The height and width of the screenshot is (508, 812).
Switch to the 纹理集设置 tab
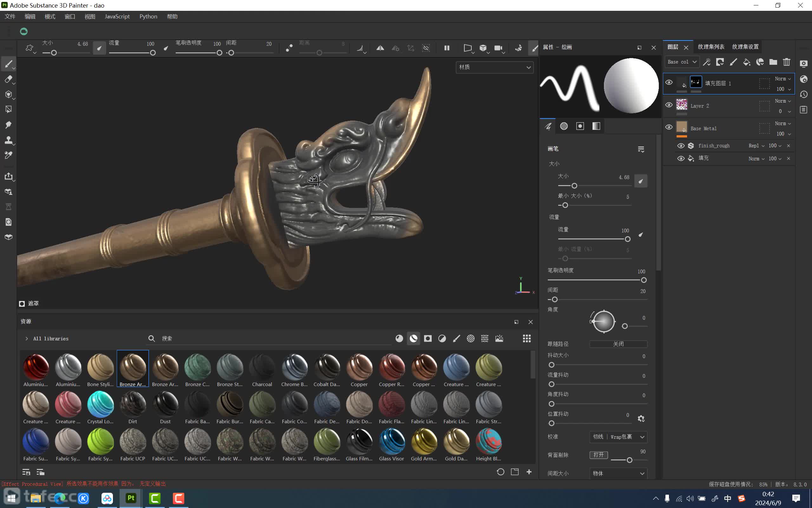coord(745,47)
